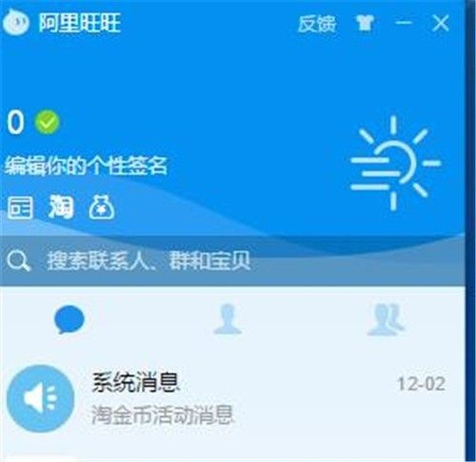Click the magnifier search icon
The height and width of the screenshot is (462, 476).
click(x=18, y=261)
